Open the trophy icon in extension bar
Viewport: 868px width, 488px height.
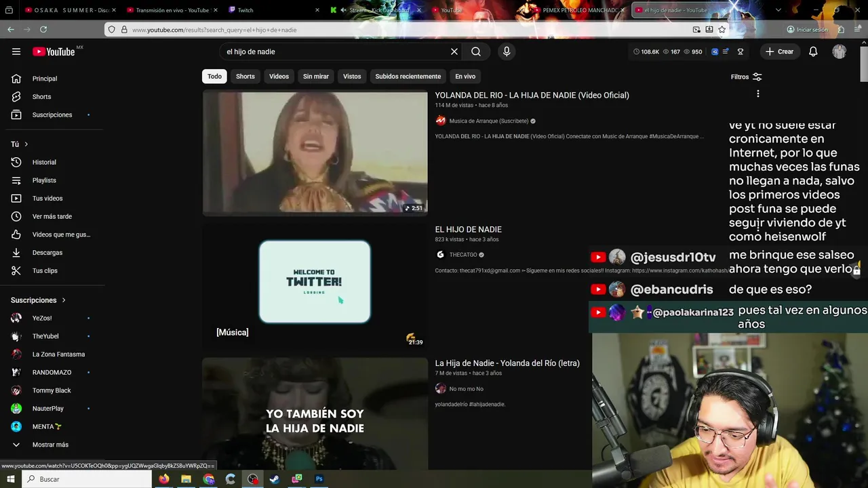[741, 52]
